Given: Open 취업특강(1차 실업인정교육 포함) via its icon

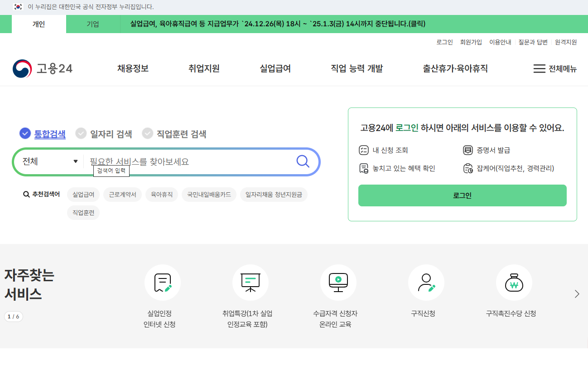Looking at the screenshot, I should coord(250,282).
